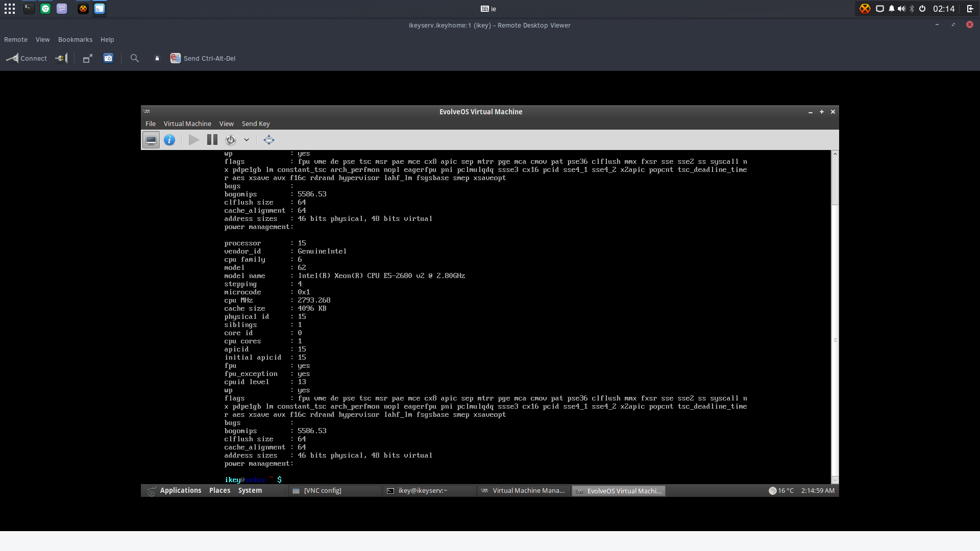The height and width of the screenshot is (551, 980).
Task: Click the Run virtual machine play button
Action: (x=194, y=139)
